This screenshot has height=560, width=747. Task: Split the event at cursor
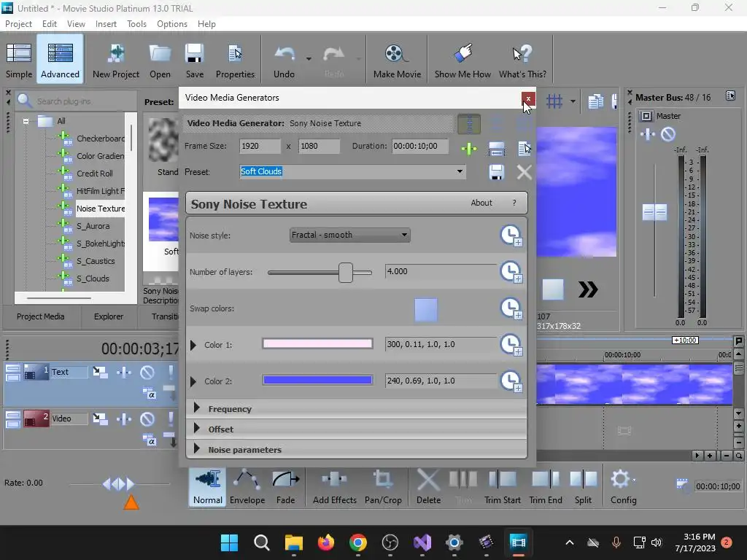(583, 486)
